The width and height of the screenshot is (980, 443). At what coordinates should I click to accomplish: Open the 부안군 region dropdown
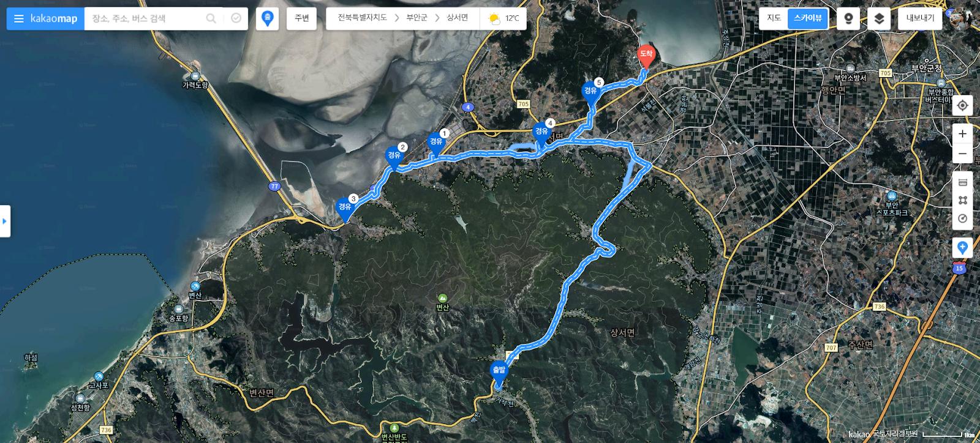[x=417, y=18]
